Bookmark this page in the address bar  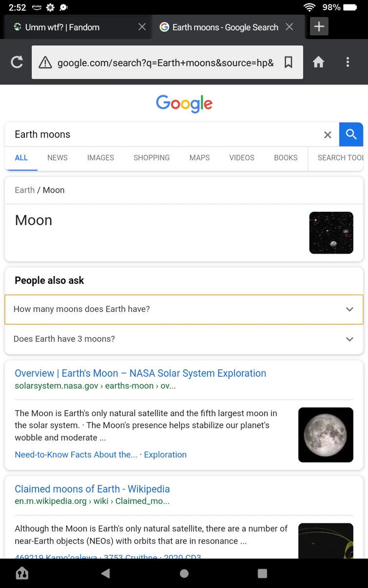tap(289, 62)
